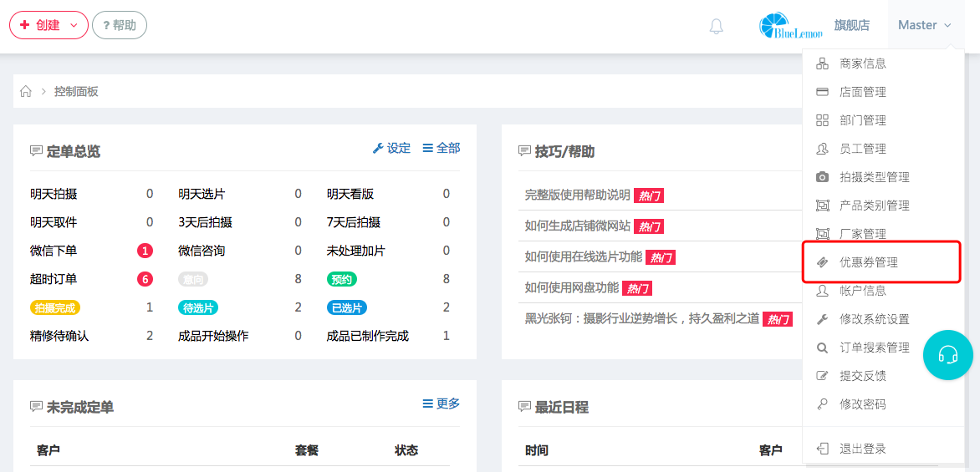Screen dimensions: 980x472
Task: Select 员工管理 menu entry
Action: (862, 149)
